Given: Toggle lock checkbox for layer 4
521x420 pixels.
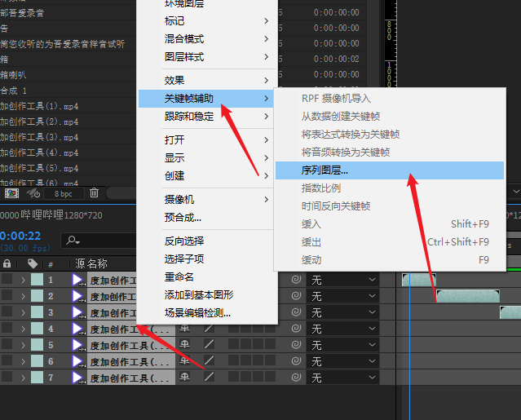Looking at the screenshot, I should pyautogui.click(x=7, y=328).
